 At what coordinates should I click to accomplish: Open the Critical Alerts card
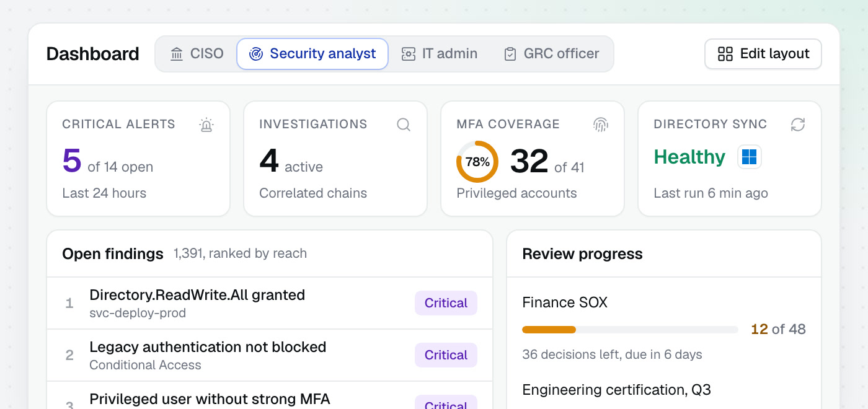(x=138, y=159)
